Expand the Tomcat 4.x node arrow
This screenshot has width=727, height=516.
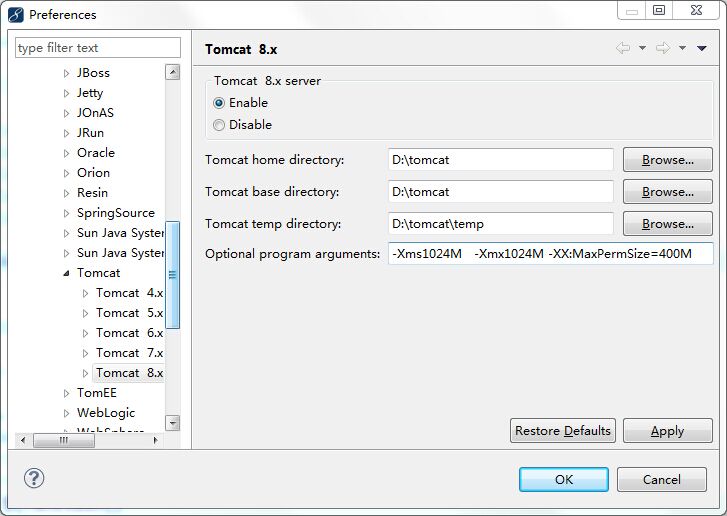point(85,293)
